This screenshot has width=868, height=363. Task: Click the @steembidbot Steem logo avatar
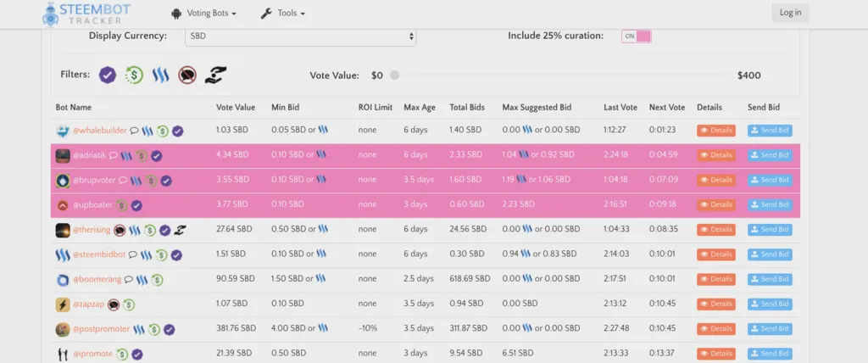pos(63,255)
